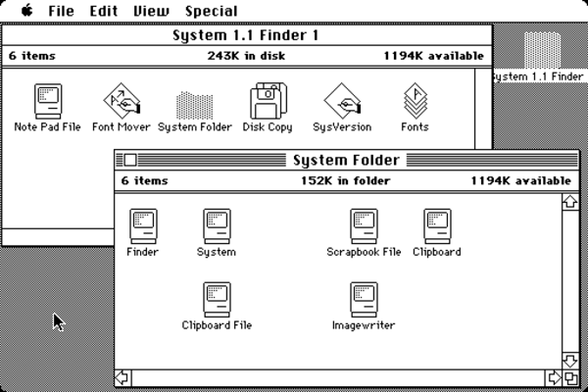Click the System Folder window title bar

(x=347, y=160)
